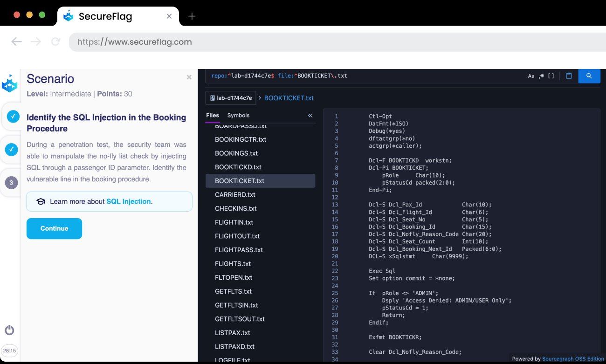Switch to the Symbols tab
The image size is (606, 364).
click(238, 115)
